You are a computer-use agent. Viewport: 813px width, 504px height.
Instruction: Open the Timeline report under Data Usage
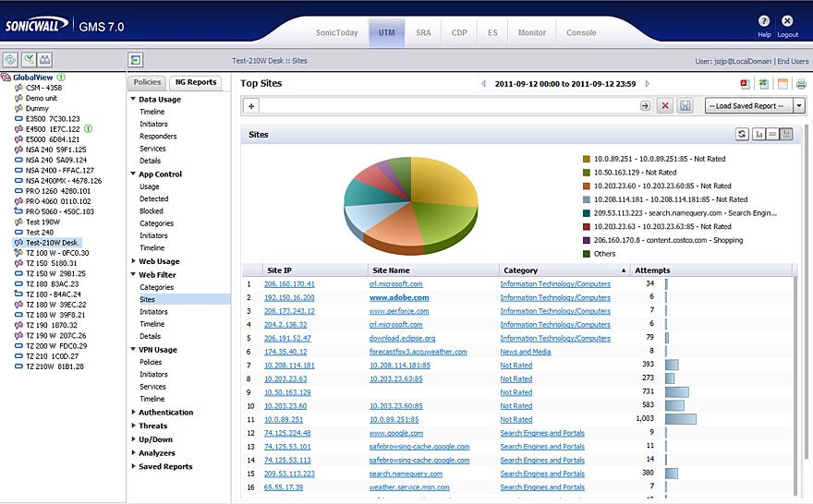(x=152, y=112)
